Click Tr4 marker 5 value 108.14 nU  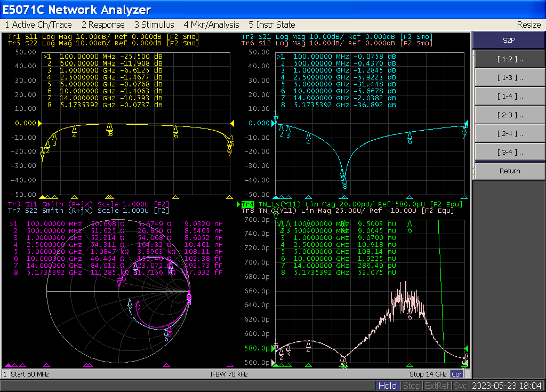coord(377,252)
